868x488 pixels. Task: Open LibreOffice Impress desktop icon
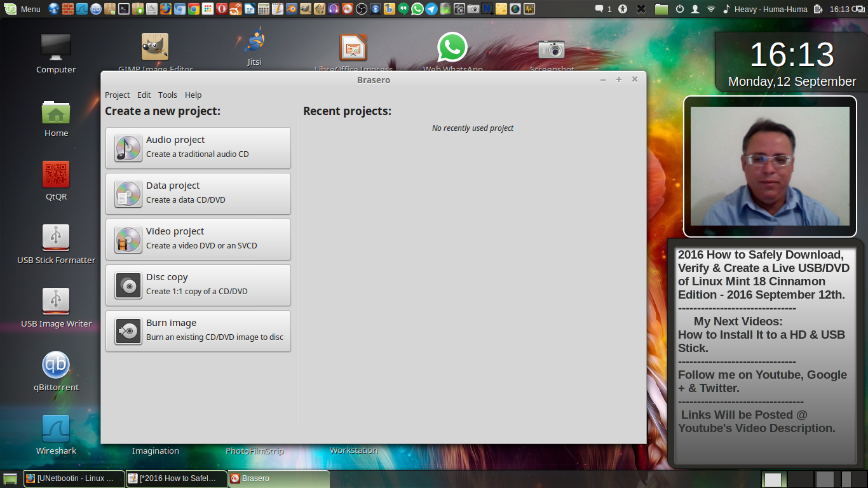[x=353, y=52]
